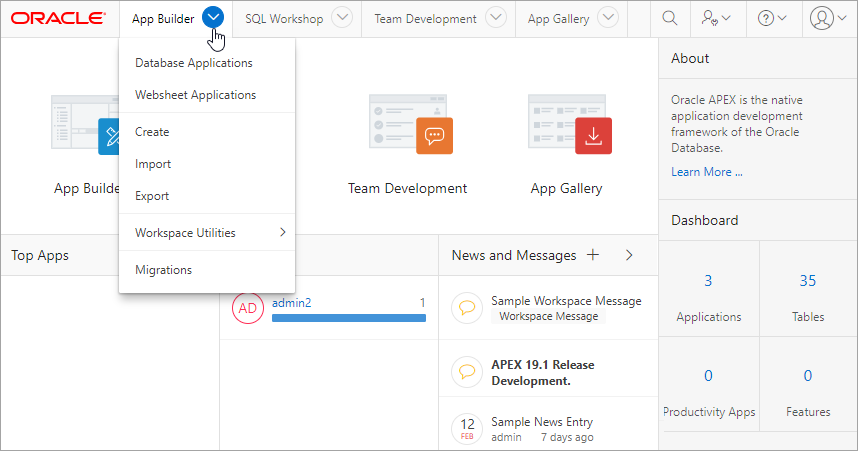
Task: Open the admin2 user link
Action: click(x=291, y=303)
